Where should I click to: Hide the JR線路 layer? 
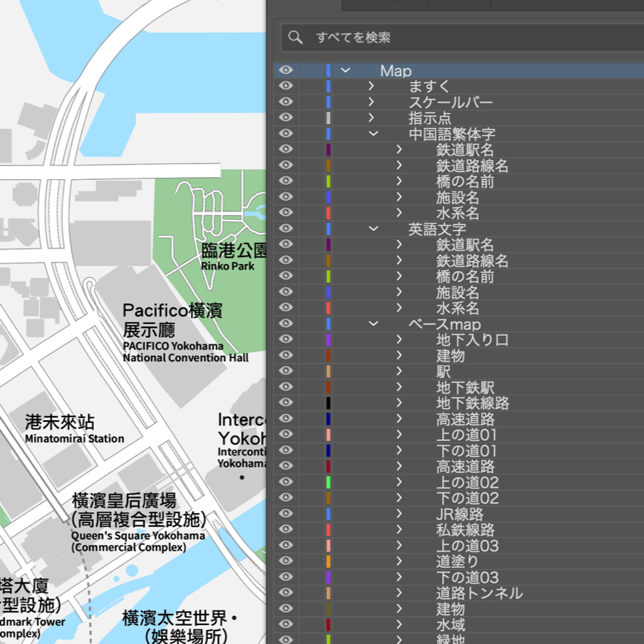point(286,513)
